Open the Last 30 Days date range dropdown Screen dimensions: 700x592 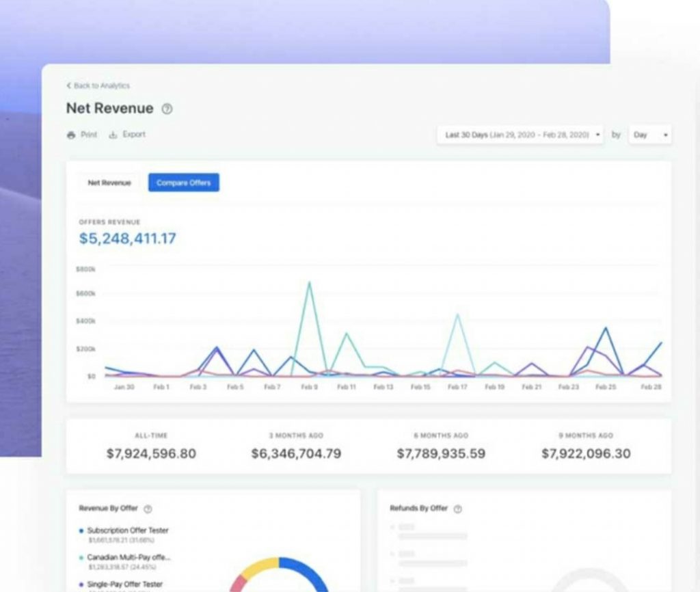pyautogui.click(x=520, y=135)
